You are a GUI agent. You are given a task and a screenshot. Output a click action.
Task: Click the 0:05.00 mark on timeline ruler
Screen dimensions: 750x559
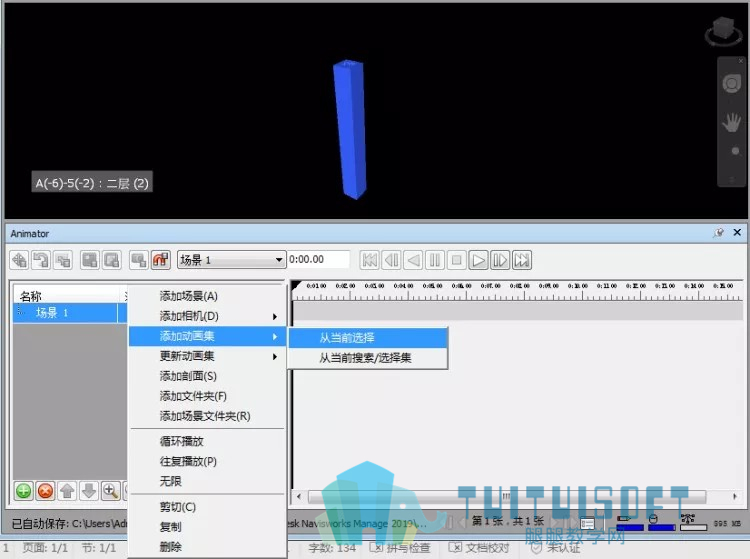(432, 285)
